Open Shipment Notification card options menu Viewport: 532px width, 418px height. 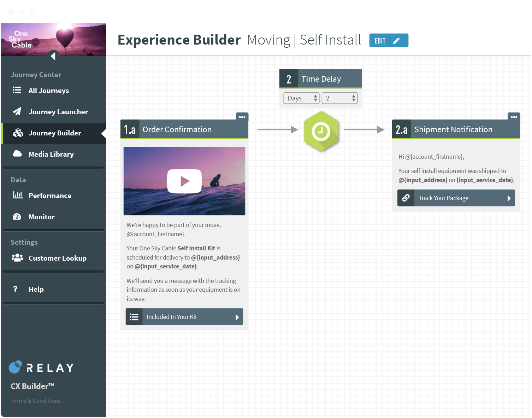pyautogui.click(x=514, y=117)
